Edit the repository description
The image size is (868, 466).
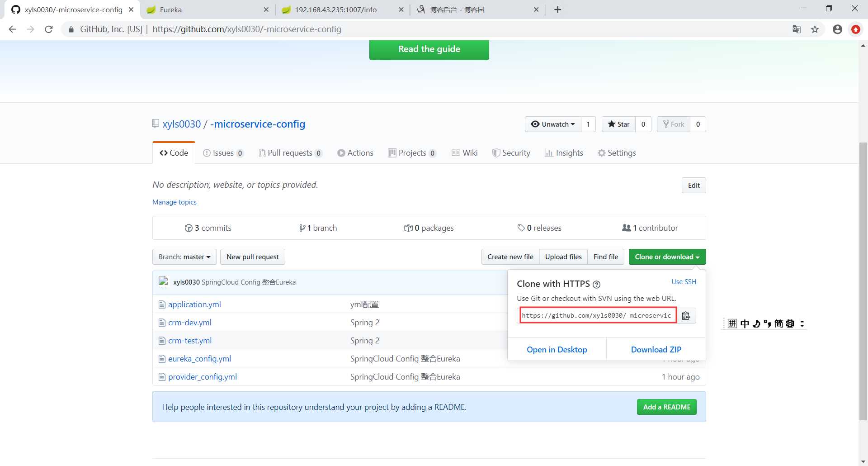pos(693,185)
